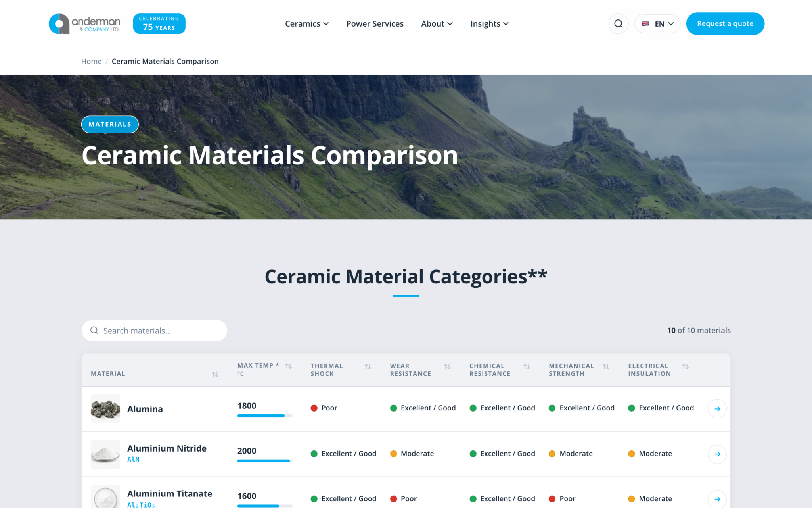Viewport: 812px width, 508px height.
Task: Click Aluminium Nitride mechanical strength Moderate
Action: click(x=571, y=454)
